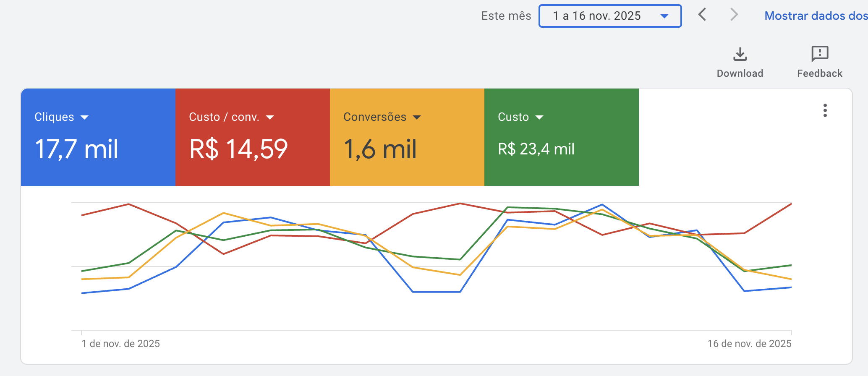Click the next date period arrow
Screen dimensions: 868x376
734,15
